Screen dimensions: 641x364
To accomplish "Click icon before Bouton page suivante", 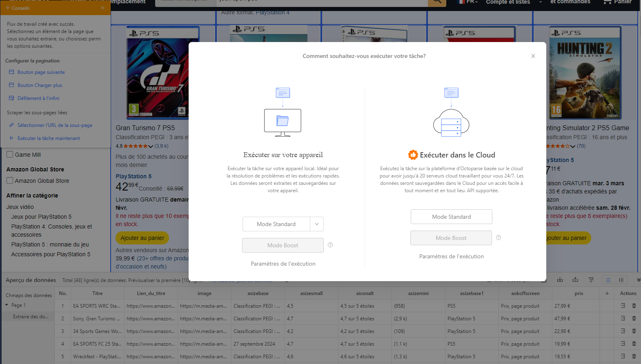I will click(x=11, y=72).
